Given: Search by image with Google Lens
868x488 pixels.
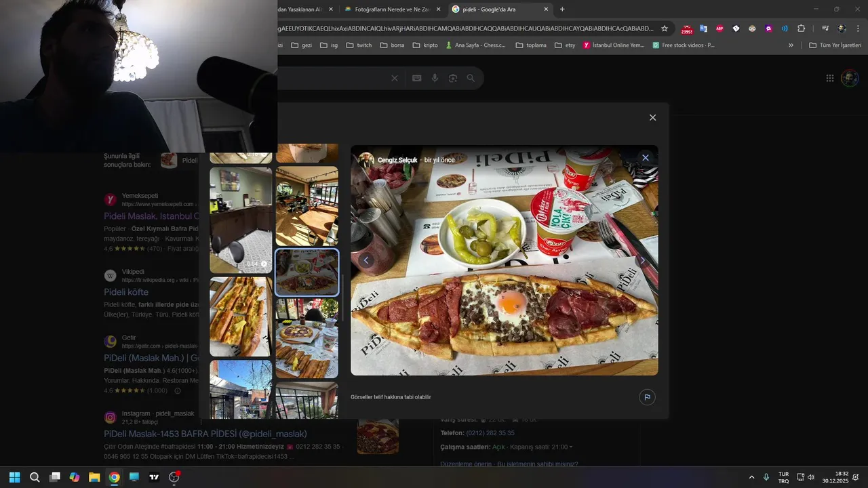Looking at the screenshot, I should pos(453,79).
